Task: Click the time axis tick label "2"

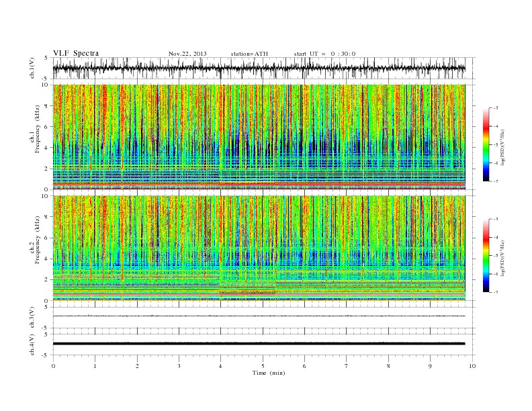Action: click(137, 366)
